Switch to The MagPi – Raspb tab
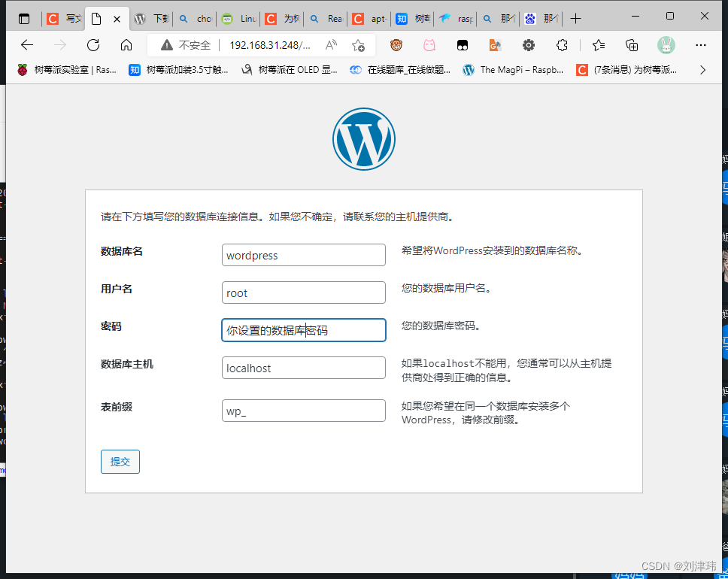Viewport: 728px width, 579px height. 519,70
